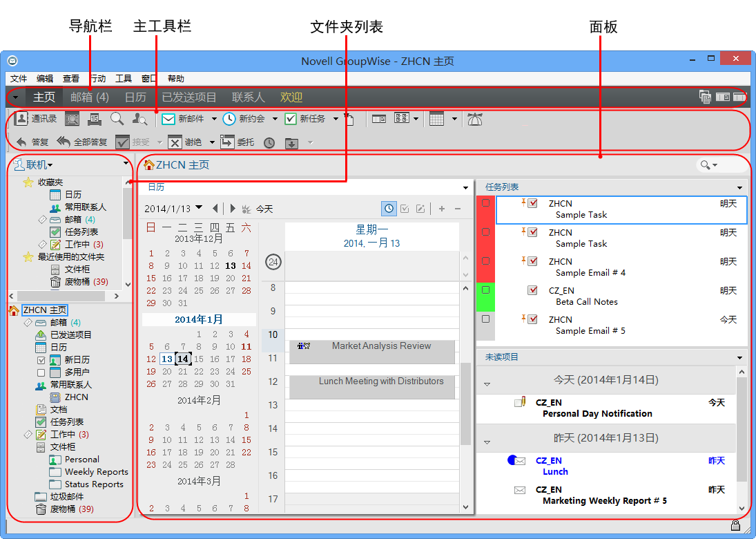Open the 文件 menu
The height and width of the screenshot is (539, 756).
[x=19, y=79]
